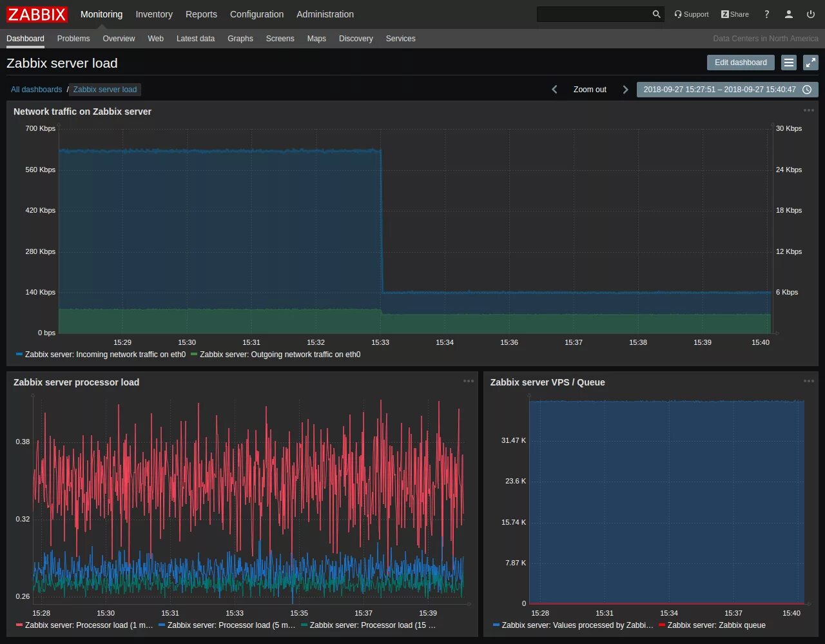Select the Maps submenu tab
825x644 pixels.
(x=316, y=39)
